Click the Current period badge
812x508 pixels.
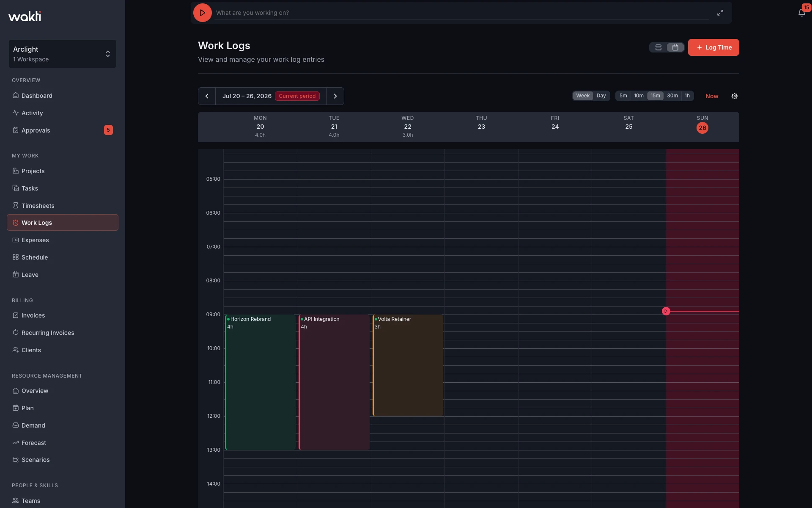coord(297,96)
